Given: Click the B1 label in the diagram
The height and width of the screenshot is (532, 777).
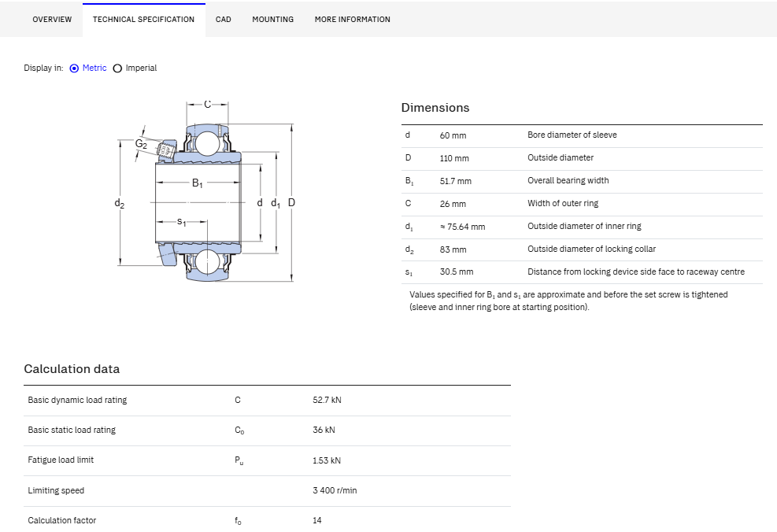Looking at the screenshot, I should pyautogui.click(x=198, y=183).
